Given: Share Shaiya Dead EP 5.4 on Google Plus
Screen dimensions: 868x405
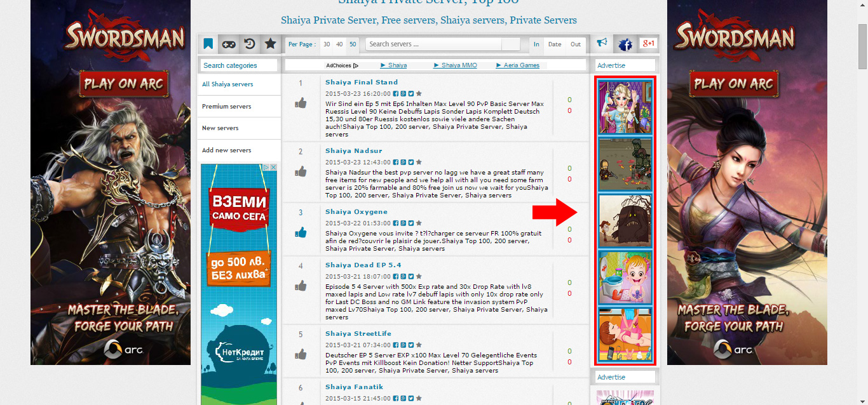Looking at the screenshot, I should 403,276.
